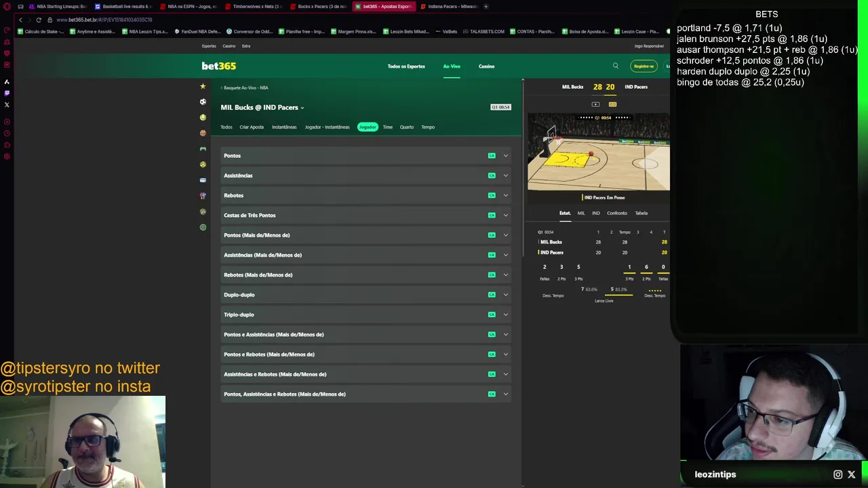
Task: Go to Todos os Esportes
Action: pyautogui.click(x=406, y=66)
